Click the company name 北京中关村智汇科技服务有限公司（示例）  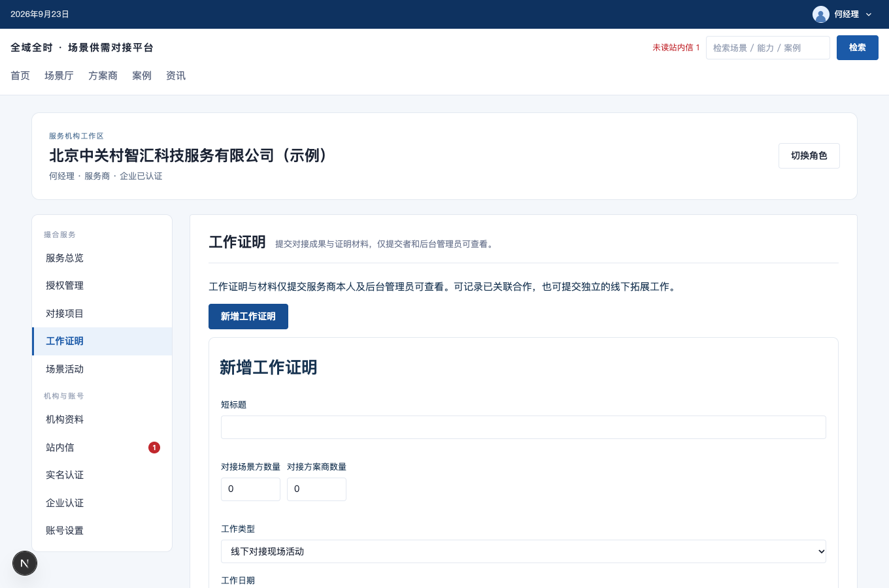click(189, 155)
